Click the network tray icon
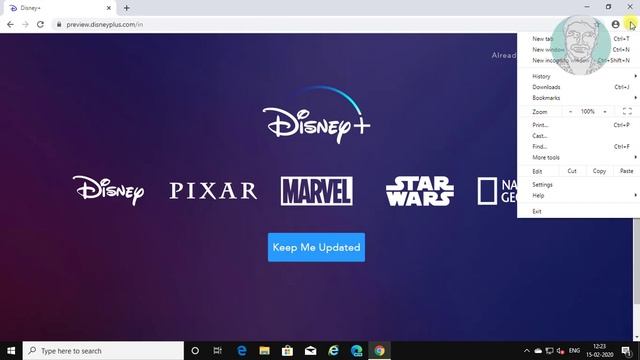Screen dimensions: 640x360 point(549,351)
